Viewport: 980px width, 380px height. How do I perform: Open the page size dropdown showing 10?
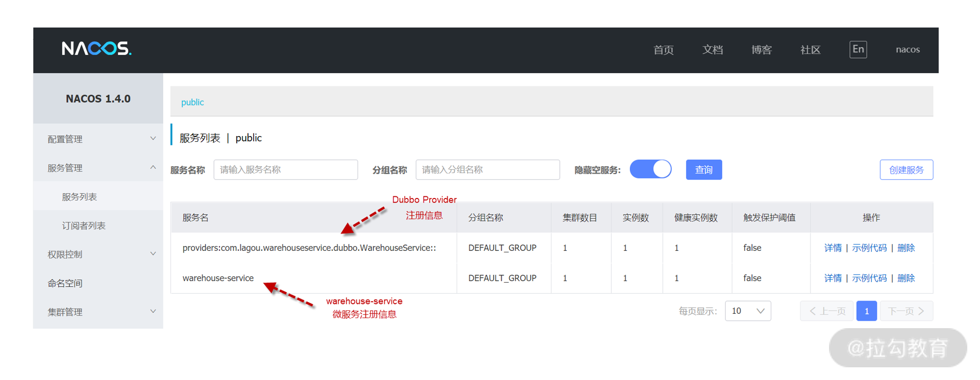[x=747, y=311]
